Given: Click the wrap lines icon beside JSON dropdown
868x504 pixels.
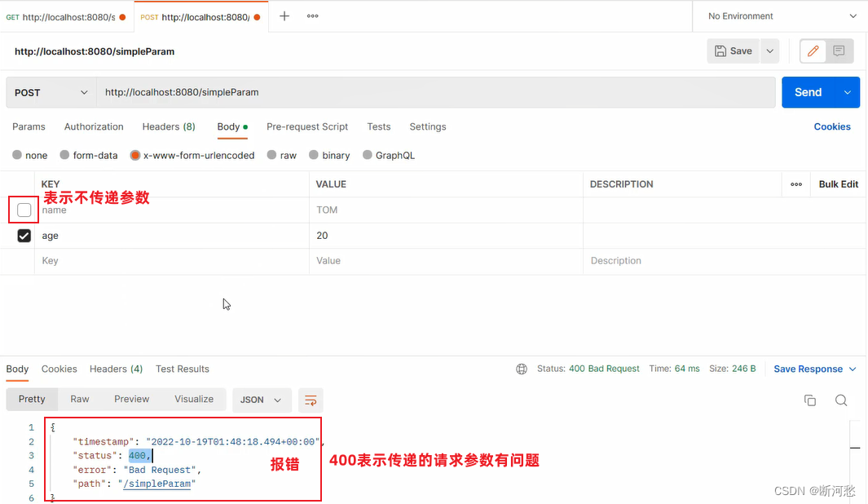Looking at the screenshot, I should click(310, 400).
